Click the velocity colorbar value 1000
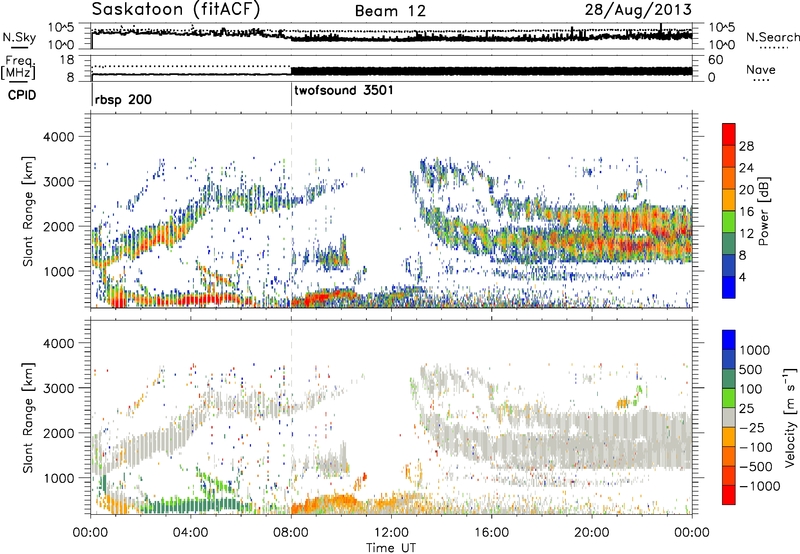Viewport: 800px width, 554px height. 755,350
